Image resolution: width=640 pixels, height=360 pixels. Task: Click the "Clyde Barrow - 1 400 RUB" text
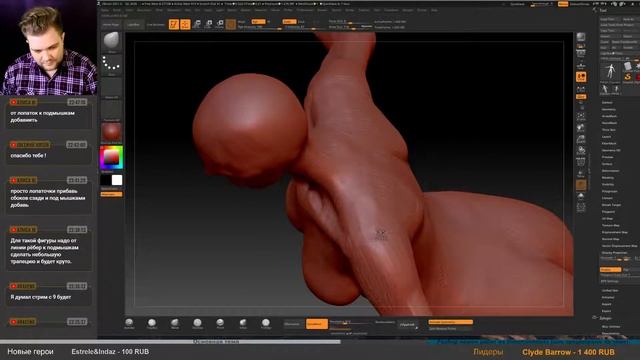pyautogui.click(x=568, y=352)
